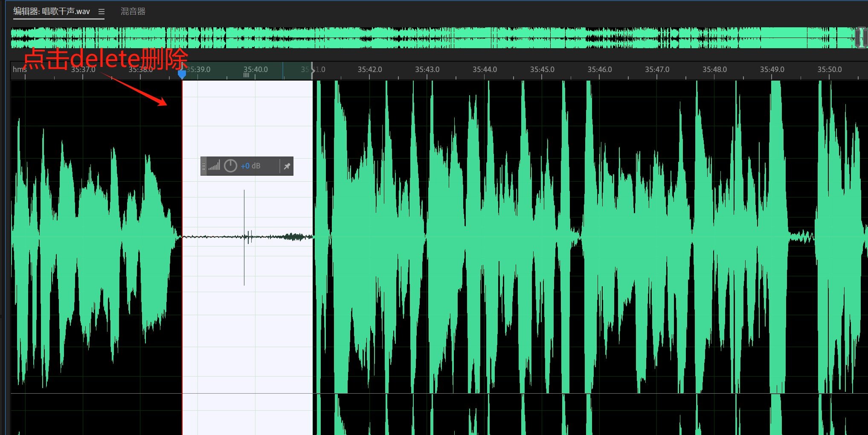Switch to the 混音器 tab

tap(133, 12)
